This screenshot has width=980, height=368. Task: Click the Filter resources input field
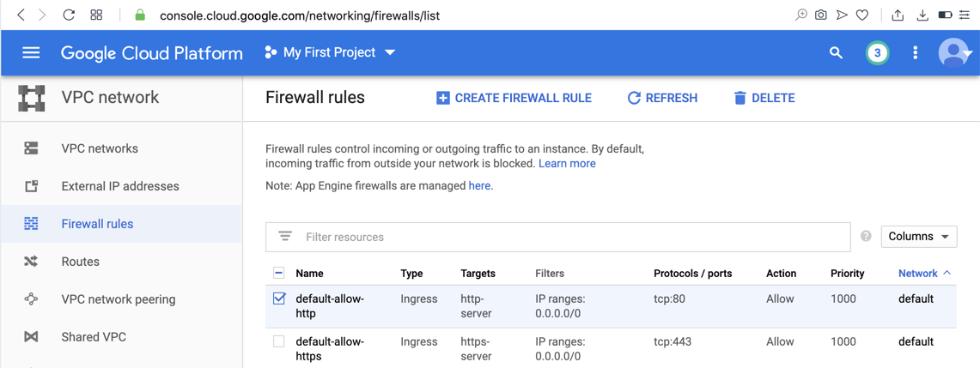pos(567,237)
